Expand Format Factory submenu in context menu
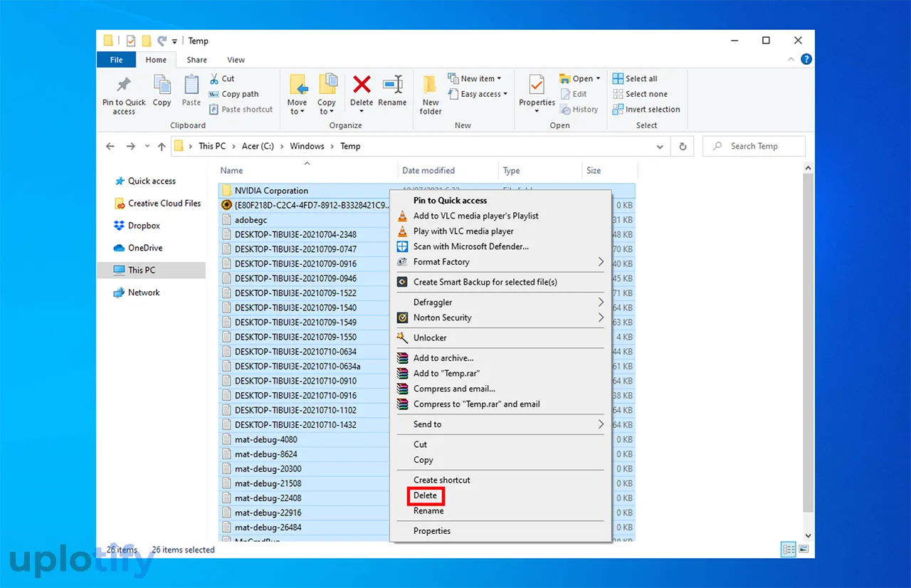The height and width of the screenshot is (588, 911). click(x=601, y=262)
